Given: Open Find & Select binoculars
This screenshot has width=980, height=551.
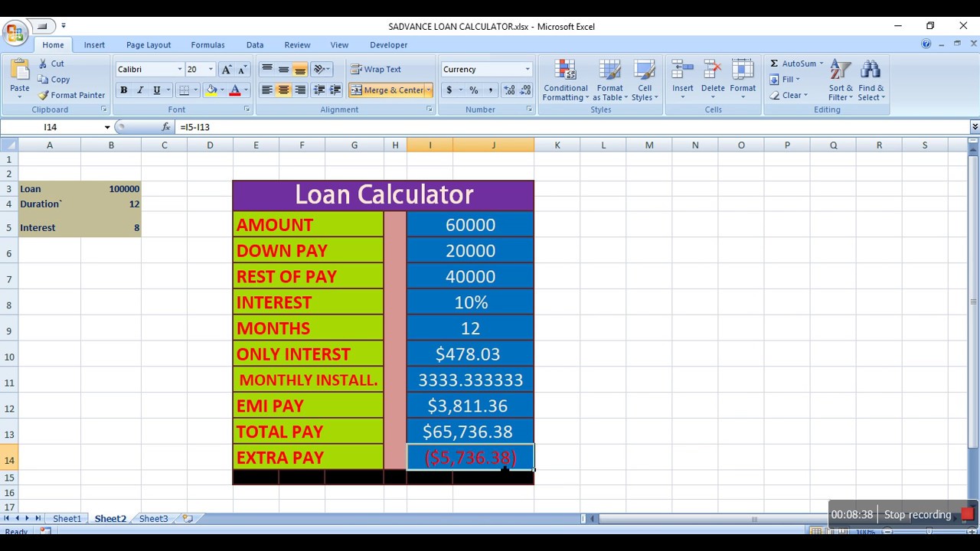Looking at the screenshot, I should click(x=871, y=80).
